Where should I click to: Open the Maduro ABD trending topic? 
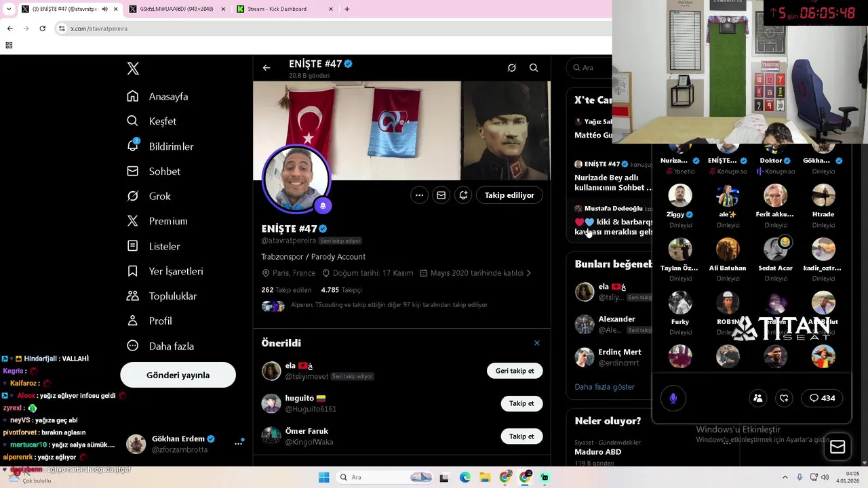pos(597,452)
